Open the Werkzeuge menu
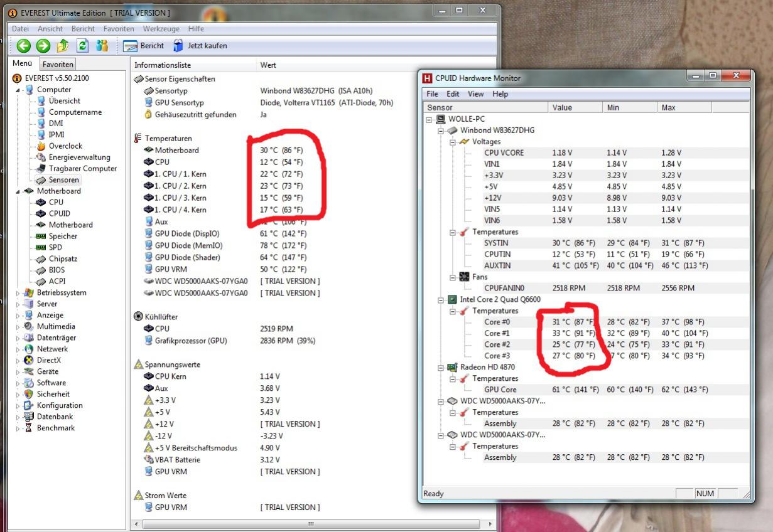This screenshot has height=532, width=773. pos(161,29)
